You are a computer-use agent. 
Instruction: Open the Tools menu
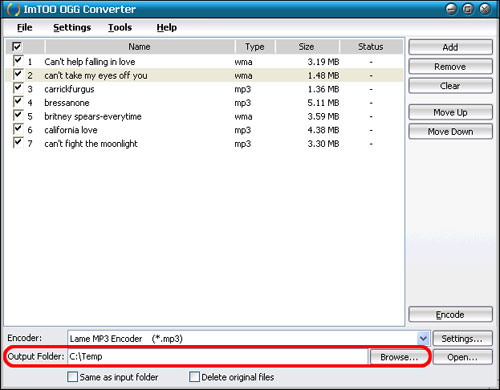(120, 27)
